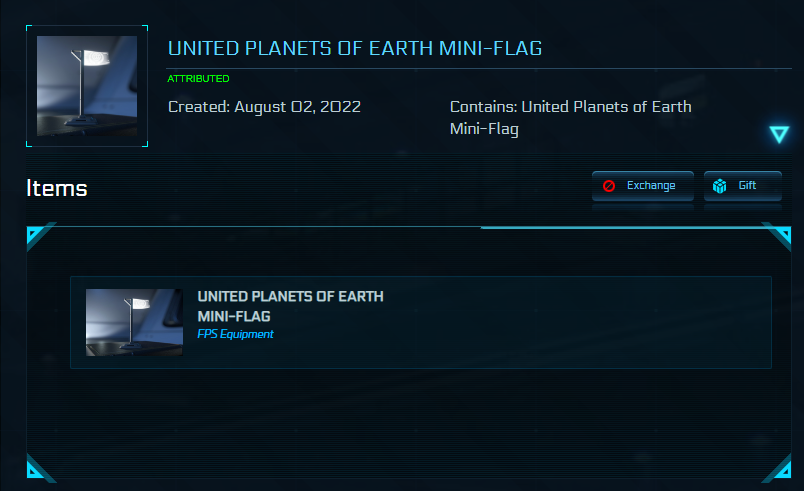Viewport: 804px width, 491px height.
Task: Select the white item name in the card
Action: (x=290, y=306)
